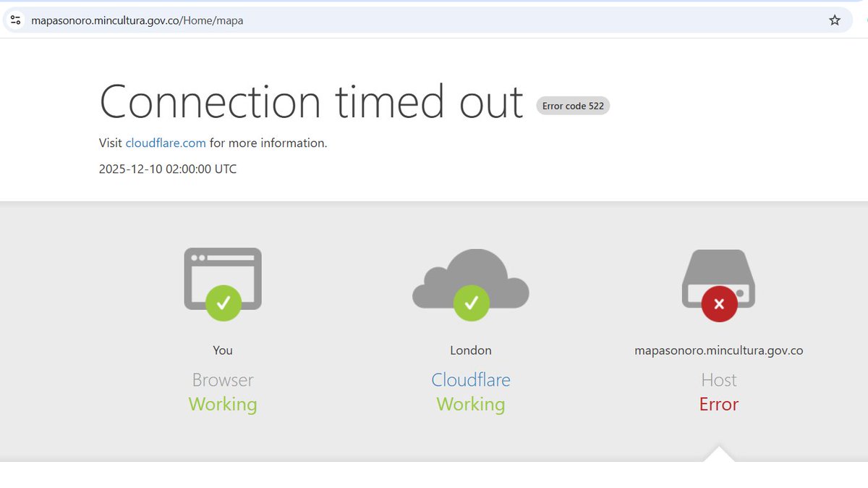Click the address bar URL field
Screen dimensions: 868x488
click(427, 20)
